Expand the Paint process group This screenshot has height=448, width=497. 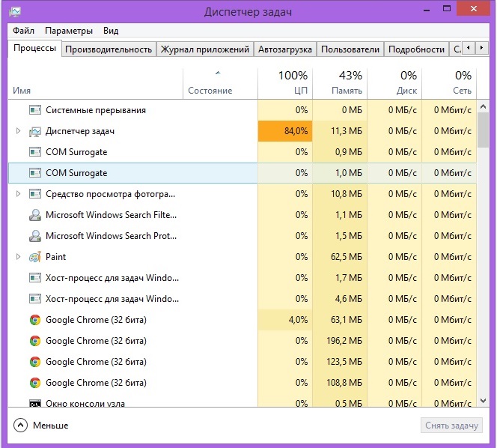pos(19,257)
